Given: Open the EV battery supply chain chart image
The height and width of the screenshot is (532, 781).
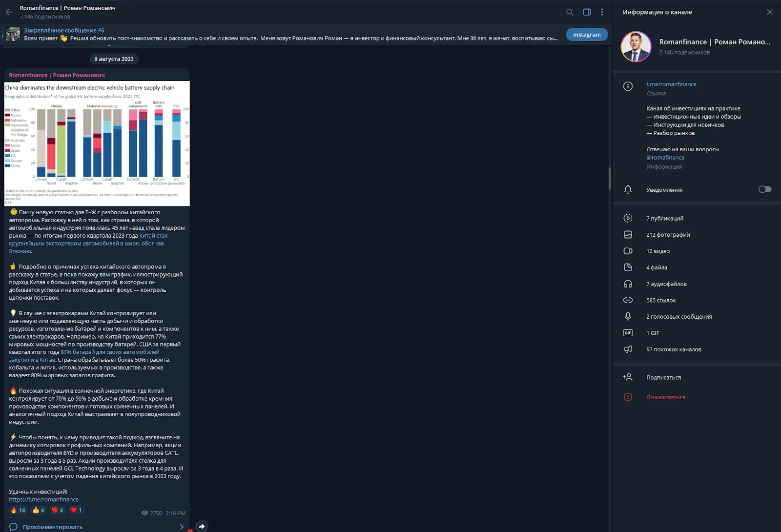Looking at the screenshot, I should click(x=97, y=143).
